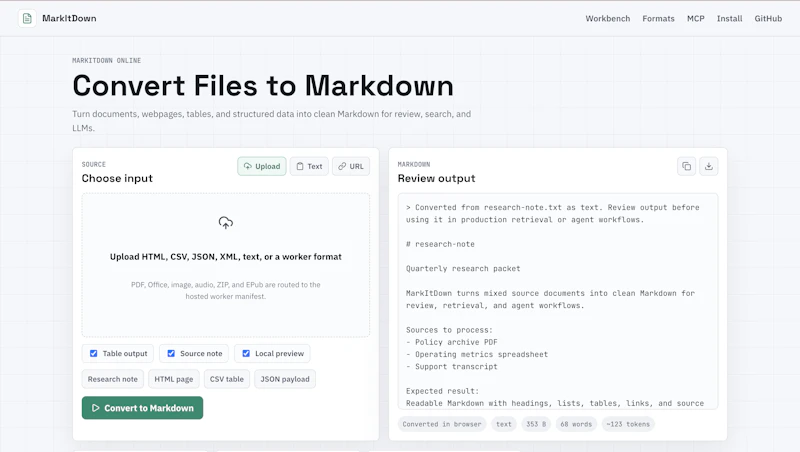Screen dimensions: 800x452
Task: Load the JSON payload sample
Action: [285, 379]
